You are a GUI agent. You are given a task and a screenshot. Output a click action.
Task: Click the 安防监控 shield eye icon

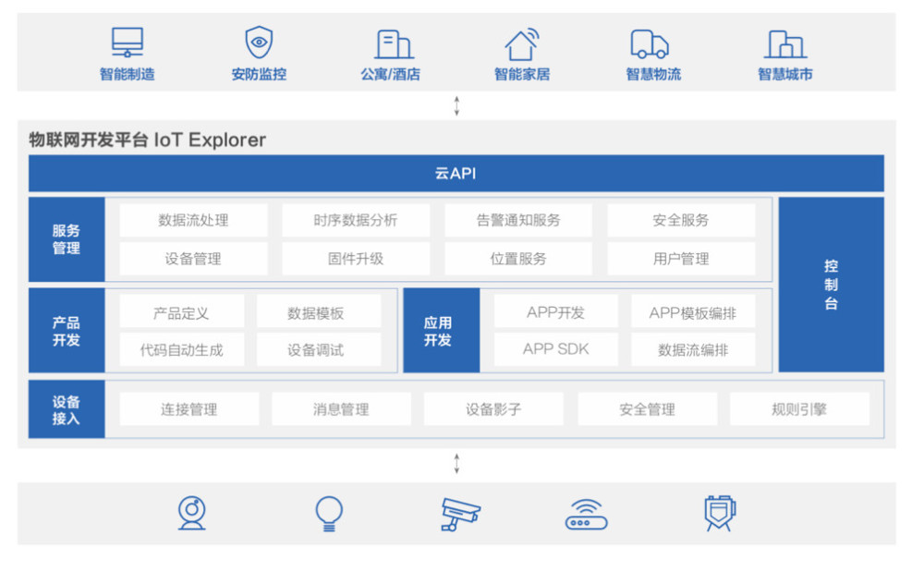point(259,43)
